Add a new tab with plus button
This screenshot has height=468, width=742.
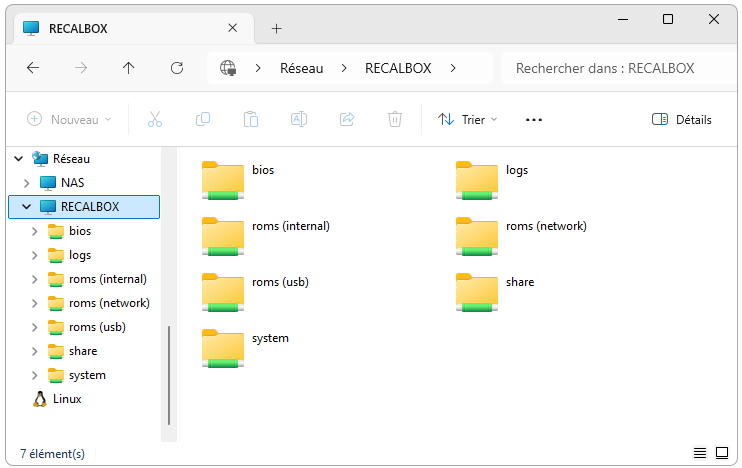tap(276, 28)
